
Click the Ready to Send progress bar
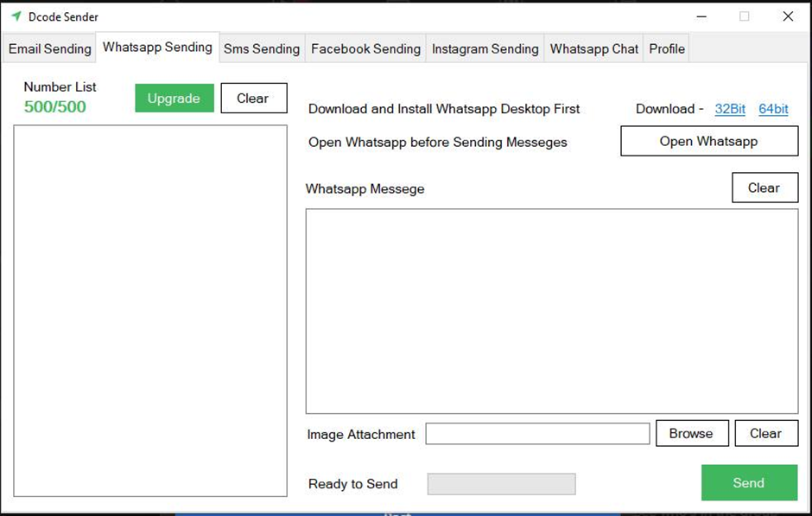click(501, 484)
